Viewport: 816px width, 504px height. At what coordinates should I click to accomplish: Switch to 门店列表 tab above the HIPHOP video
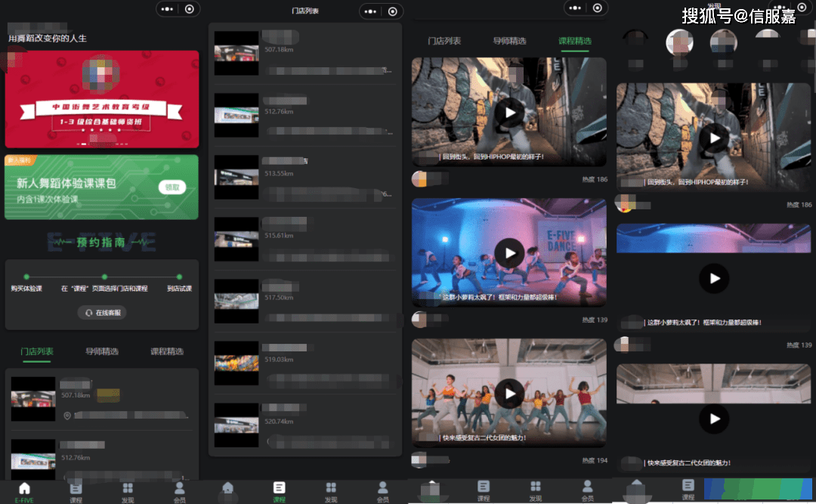click(444, 41)
